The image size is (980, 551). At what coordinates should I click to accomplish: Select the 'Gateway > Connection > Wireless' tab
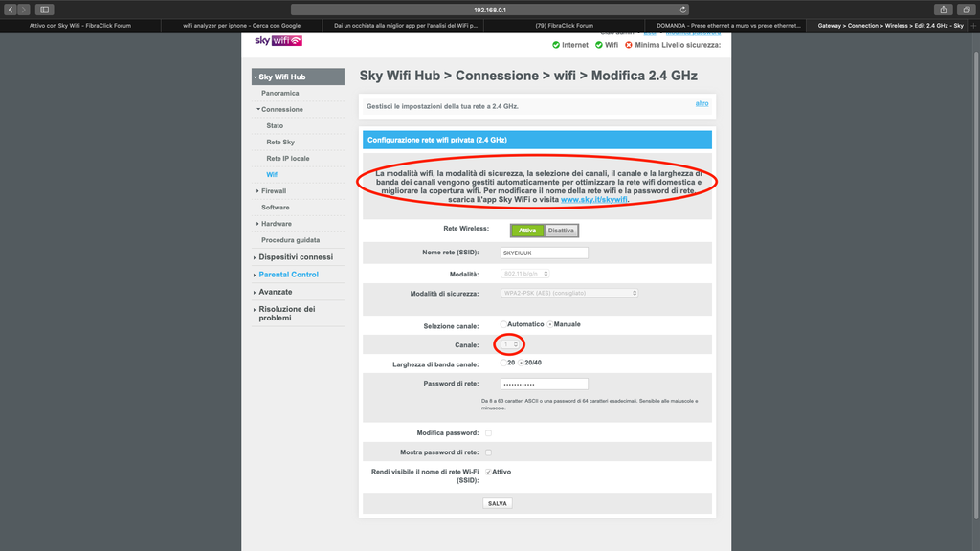[x=889, y=26]
